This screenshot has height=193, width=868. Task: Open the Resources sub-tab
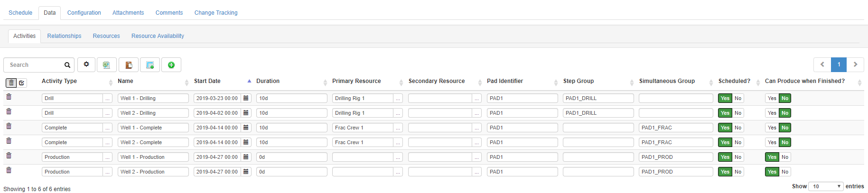106,36
